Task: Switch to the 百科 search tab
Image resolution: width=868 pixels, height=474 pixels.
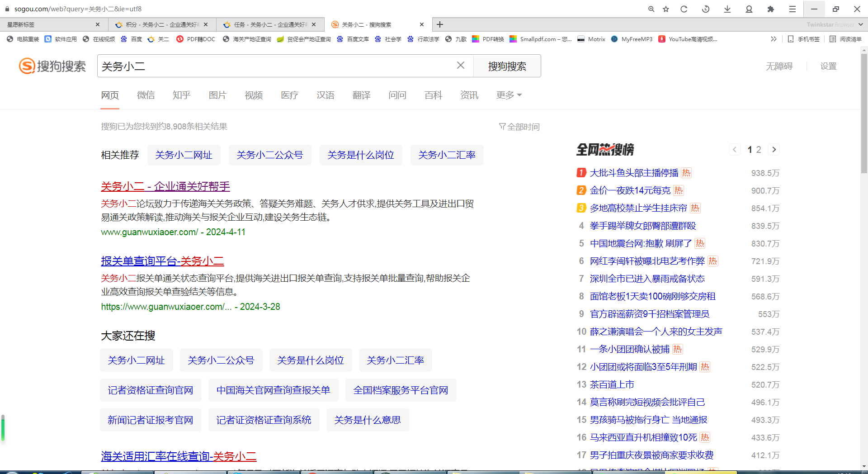Action: (x=434, y=95)
